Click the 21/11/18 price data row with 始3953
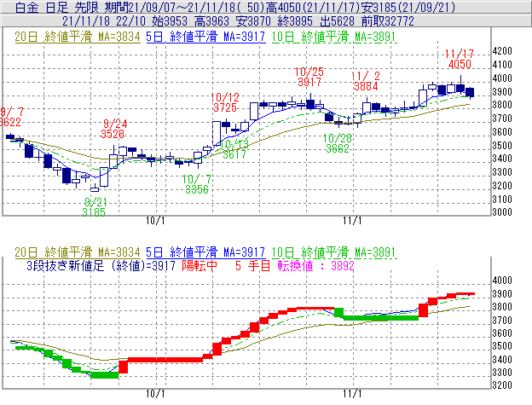Screen dimensions: 532x405 [x=238, y=21]
